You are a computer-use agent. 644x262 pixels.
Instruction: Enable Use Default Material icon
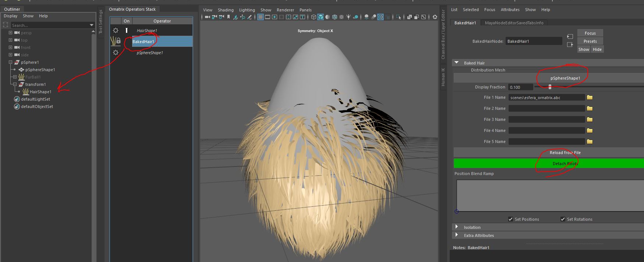tap(328, 17)
